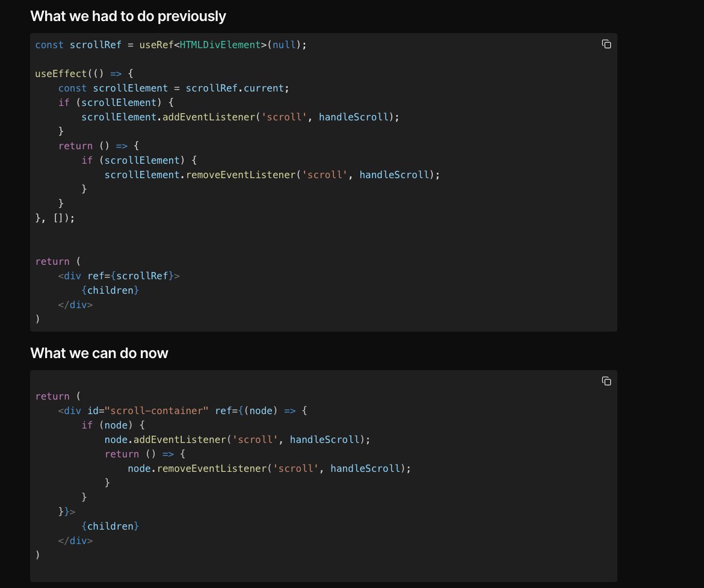Click the scrollElement.addEventListener line
Viewport: 704px width, 588px height.
(240, 117)
